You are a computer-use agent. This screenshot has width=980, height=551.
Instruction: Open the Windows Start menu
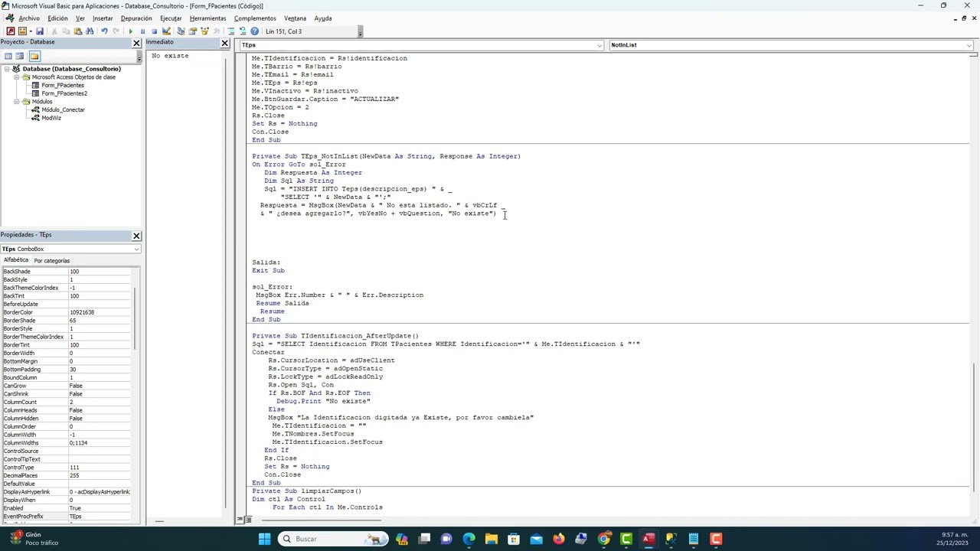tap(264, 539)
